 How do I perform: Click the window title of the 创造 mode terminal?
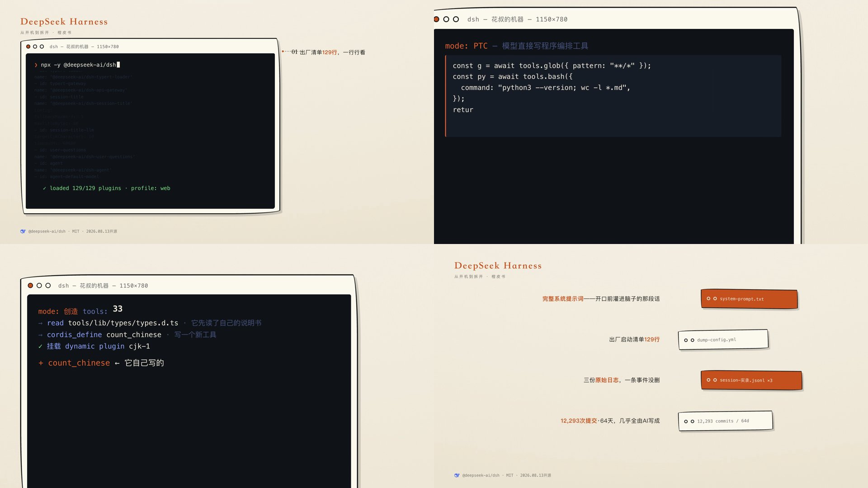pyautogui.click(x=103, y=286)
